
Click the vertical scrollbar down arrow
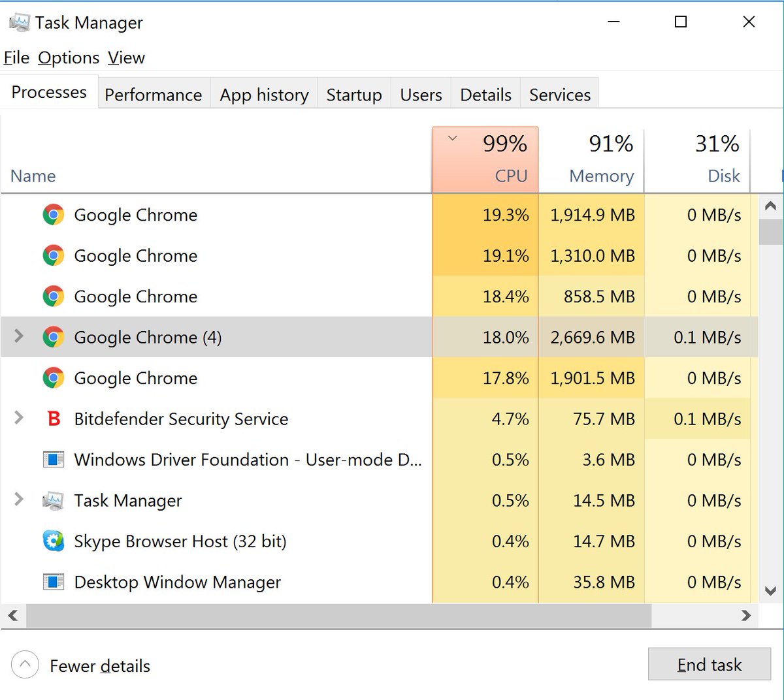770,591
